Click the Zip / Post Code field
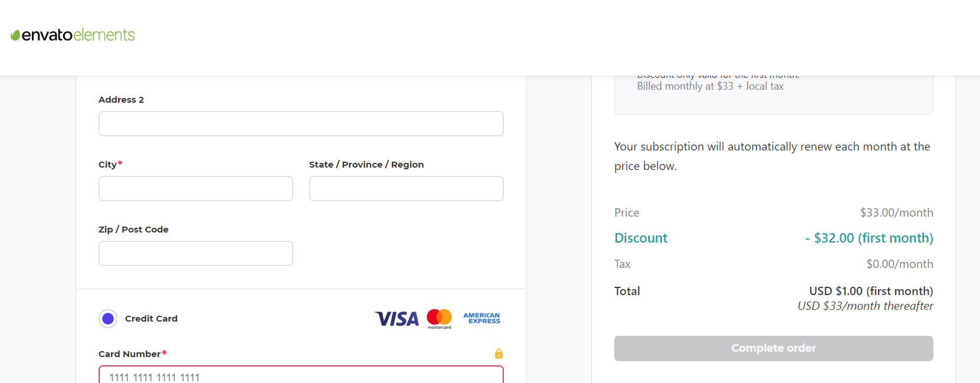980x383 pixels. (196, 254)
